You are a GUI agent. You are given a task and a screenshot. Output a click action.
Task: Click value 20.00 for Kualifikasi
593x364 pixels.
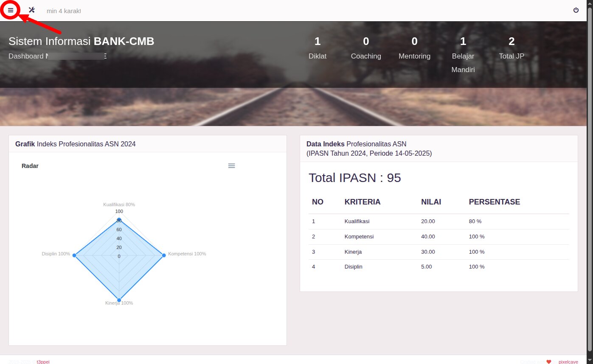[x=428, y=221]
